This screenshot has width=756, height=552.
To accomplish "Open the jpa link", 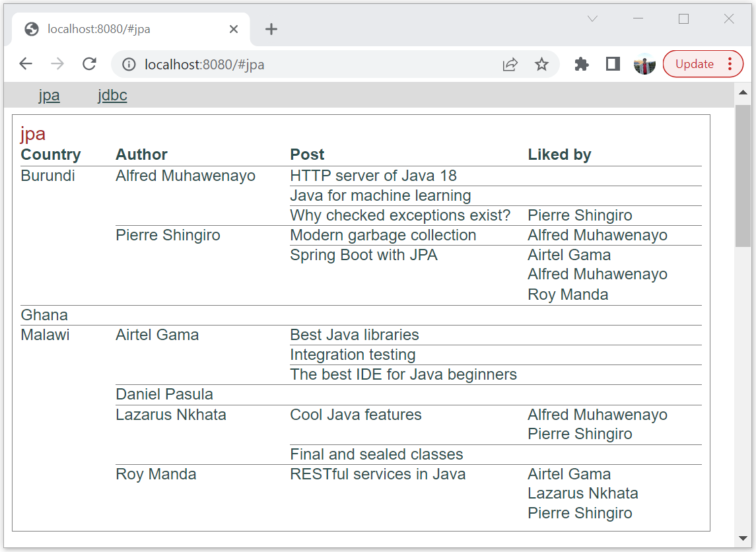I will click(49, 95).
